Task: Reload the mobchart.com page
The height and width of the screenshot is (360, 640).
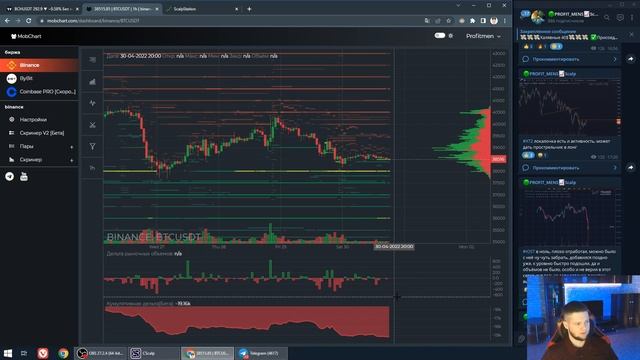Action: (x=29, y=20)
